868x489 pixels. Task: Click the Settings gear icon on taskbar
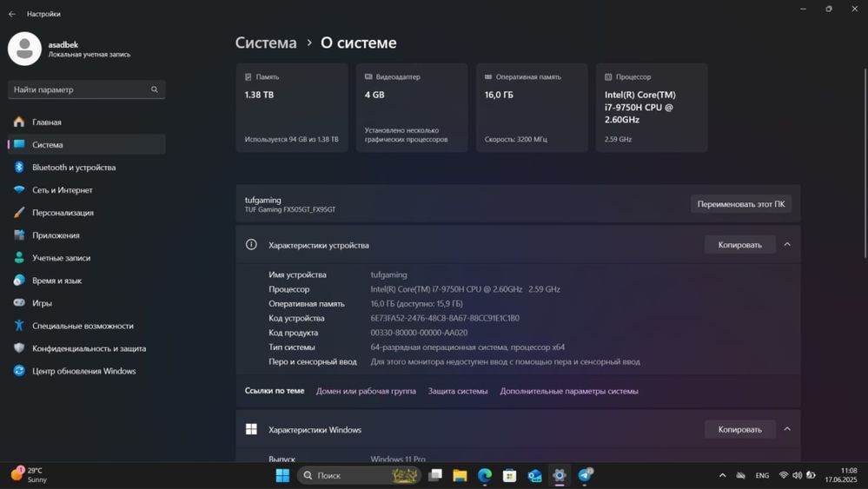(560, 475)
